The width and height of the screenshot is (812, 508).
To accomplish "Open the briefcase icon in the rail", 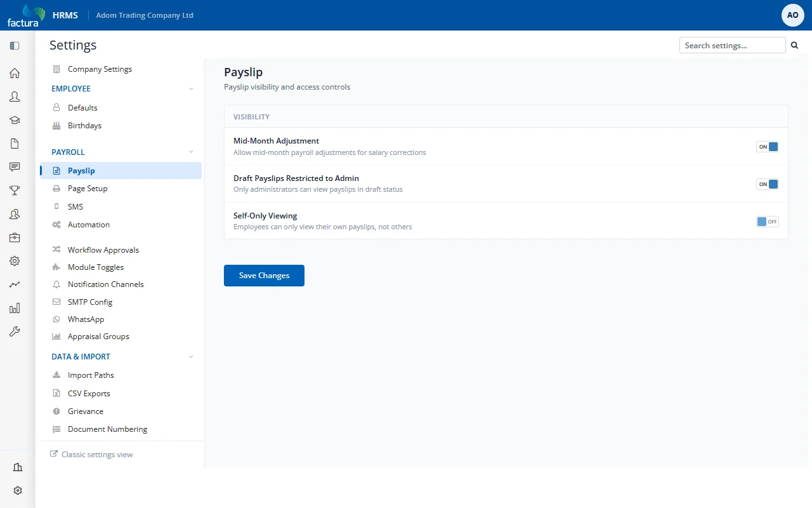I will pyautogui.click(x=15, y=237).
